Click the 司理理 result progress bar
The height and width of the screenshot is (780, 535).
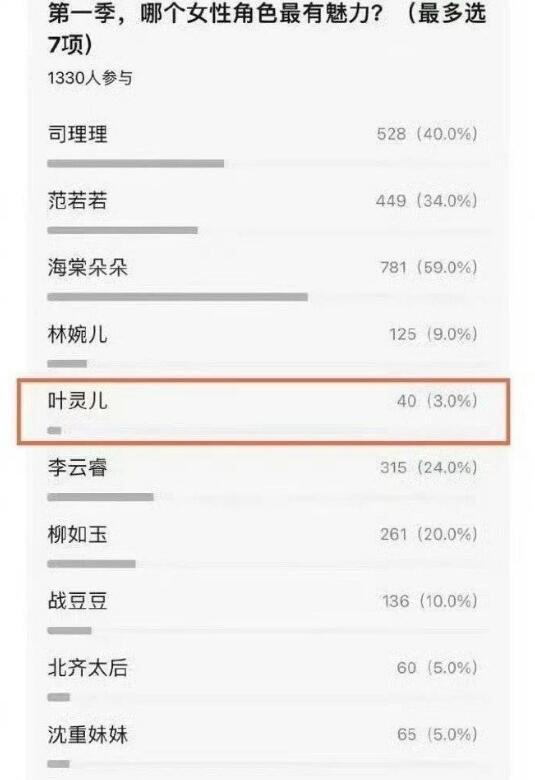pos(136,163)
